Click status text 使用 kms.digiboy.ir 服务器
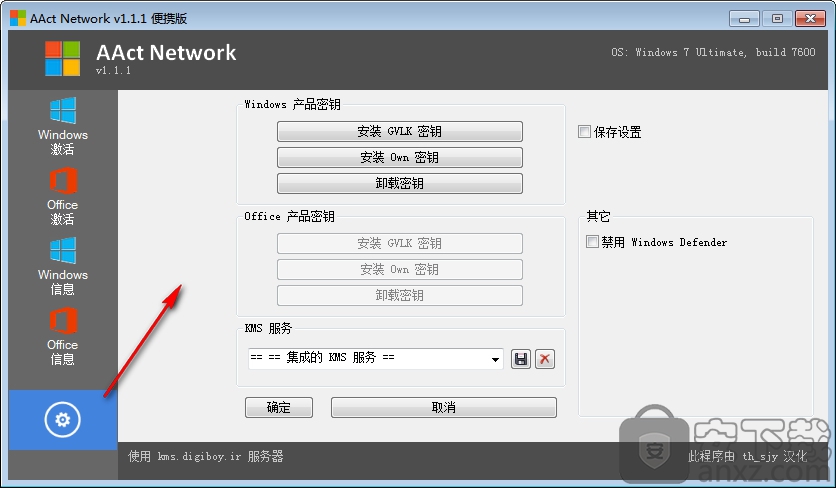The width and height of the screenshot is (836, 488). [205, 457]
